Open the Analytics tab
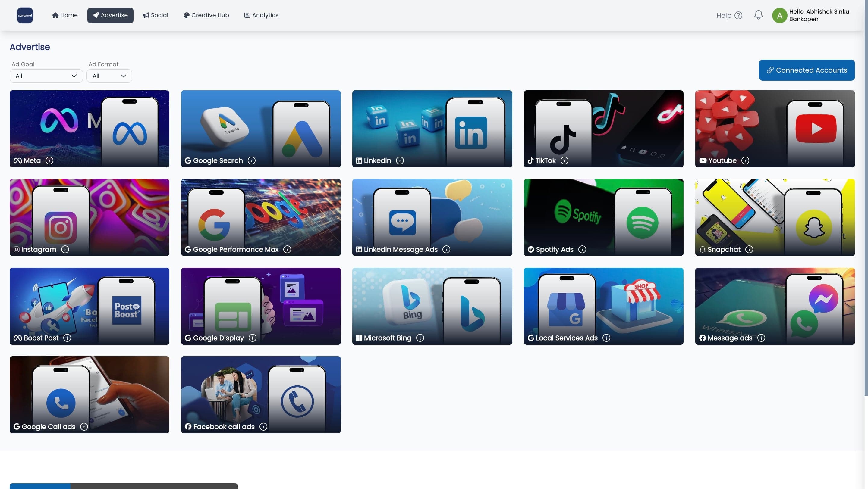Screen dimensions: 868x489 (x=261, y=15)
